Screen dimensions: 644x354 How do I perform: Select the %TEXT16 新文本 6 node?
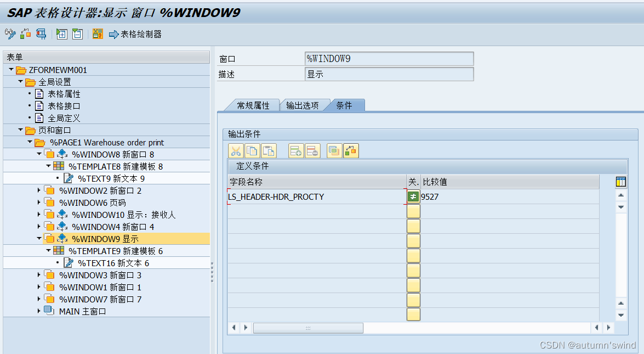click(x=113, y=263)
